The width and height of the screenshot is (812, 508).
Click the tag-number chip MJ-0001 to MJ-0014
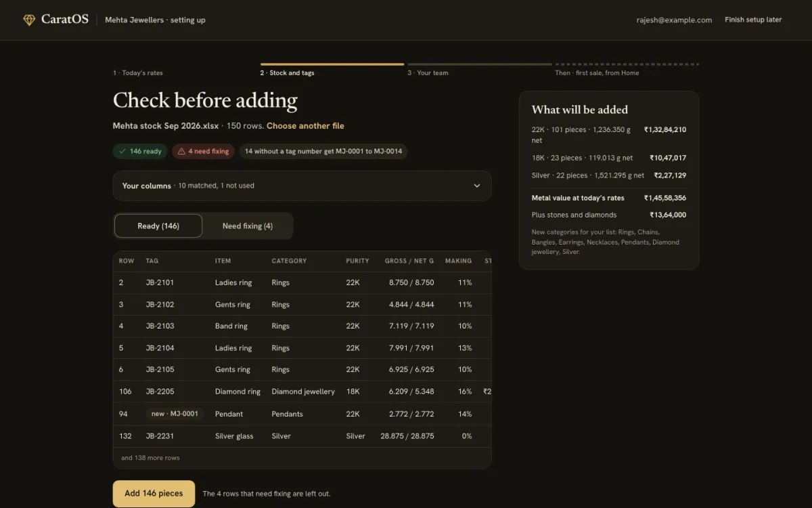(x=323, y=152)
